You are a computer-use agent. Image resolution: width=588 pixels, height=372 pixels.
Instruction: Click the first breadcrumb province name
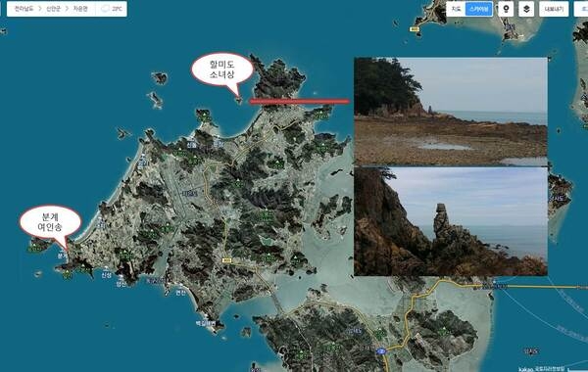pos(24,9)
